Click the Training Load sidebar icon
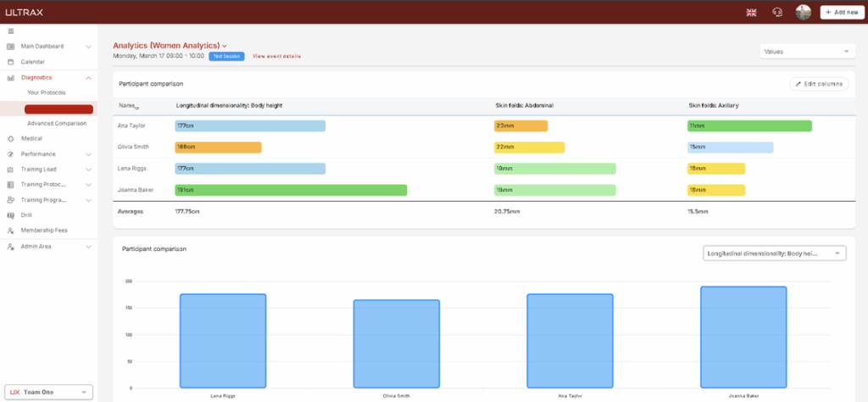The height and width of the screenshot is (402, 868). pos(11,170)
